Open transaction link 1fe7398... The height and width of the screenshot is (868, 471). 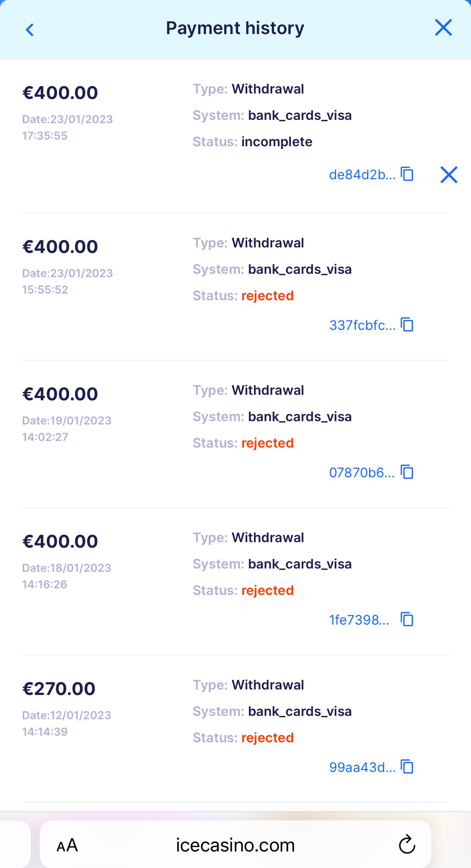coord(359,620)
